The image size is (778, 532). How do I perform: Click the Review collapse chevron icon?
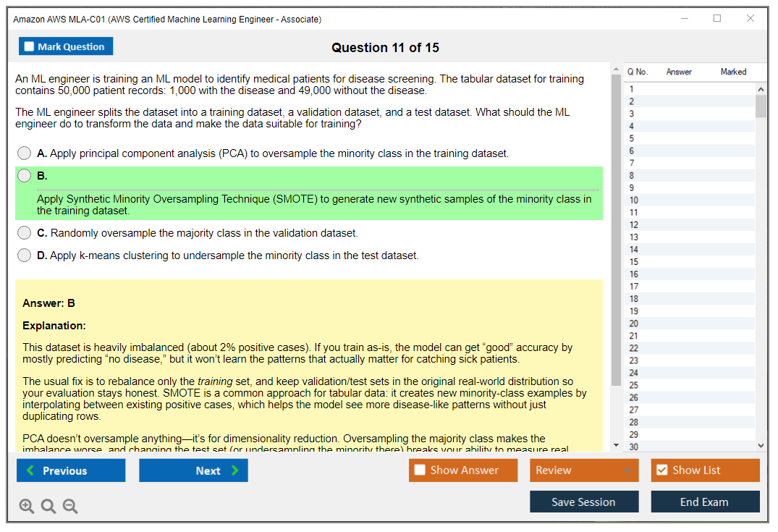coord(627,470)
